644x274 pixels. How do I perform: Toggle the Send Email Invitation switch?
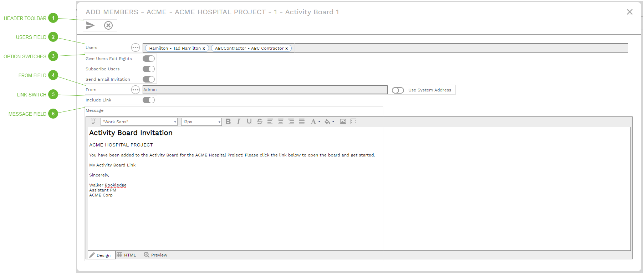tap(149, 79)
